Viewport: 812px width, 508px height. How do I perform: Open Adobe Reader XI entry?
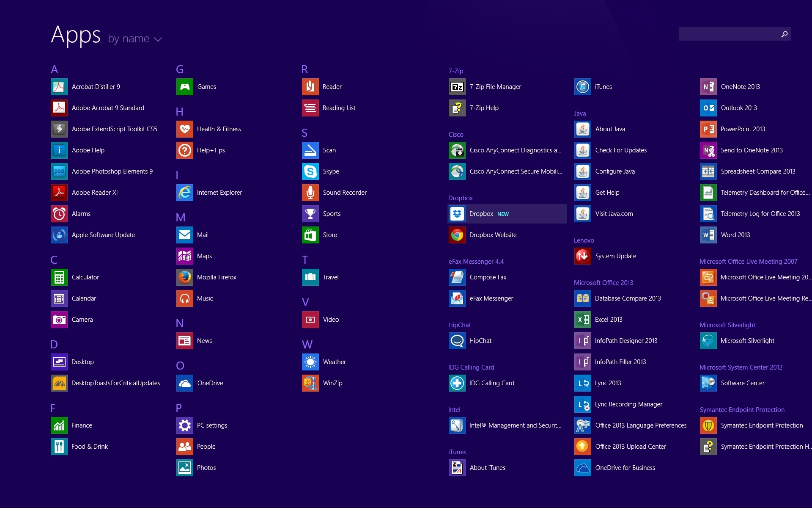[x=85, y=193]
